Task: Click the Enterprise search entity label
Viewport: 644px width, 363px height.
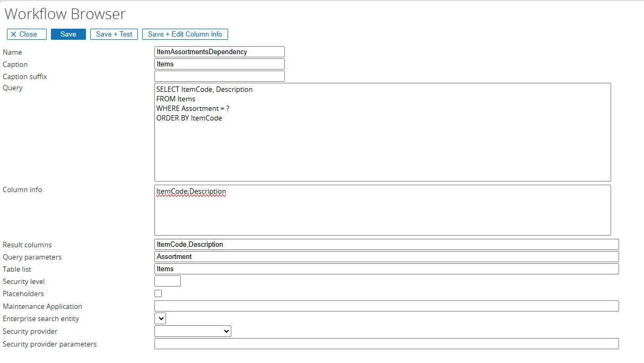Action: coord(41,318)
